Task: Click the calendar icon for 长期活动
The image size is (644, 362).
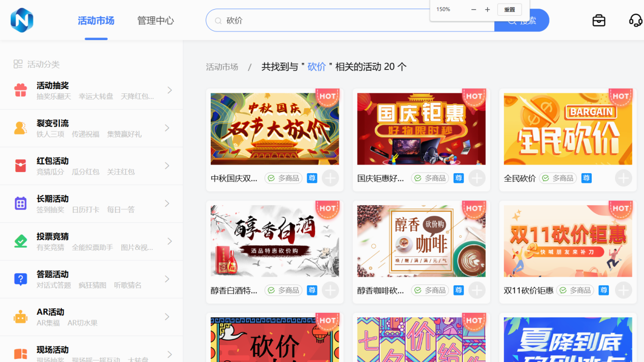Action: (x=20, y=204)
